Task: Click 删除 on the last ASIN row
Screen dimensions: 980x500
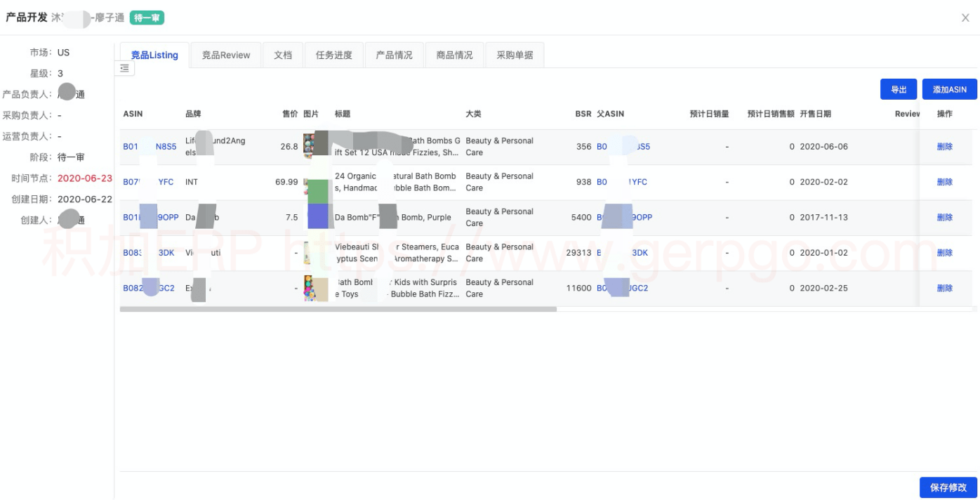Action: [x=946, y=288]
